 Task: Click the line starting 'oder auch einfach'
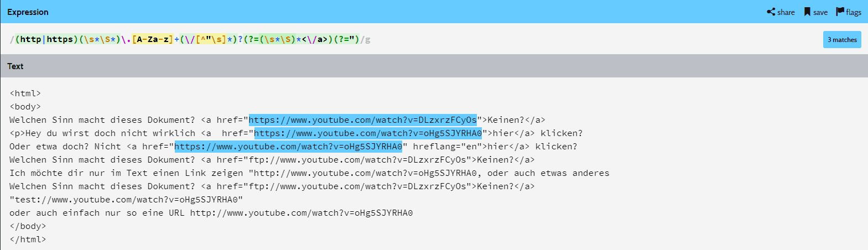pyautogui.click(x=211, y=213)
